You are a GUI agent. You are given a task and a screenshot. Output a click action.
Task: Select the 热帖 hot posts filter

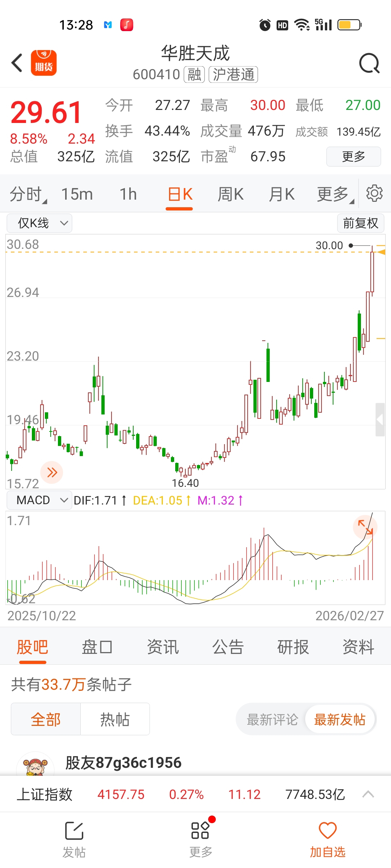pyautogui.click(x=115, y=719)
